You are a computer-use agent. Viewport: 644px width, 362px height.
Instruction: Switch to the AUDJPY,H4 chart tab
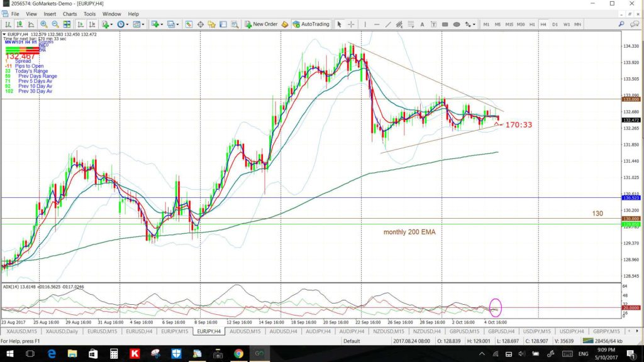[x=352, y=331]
